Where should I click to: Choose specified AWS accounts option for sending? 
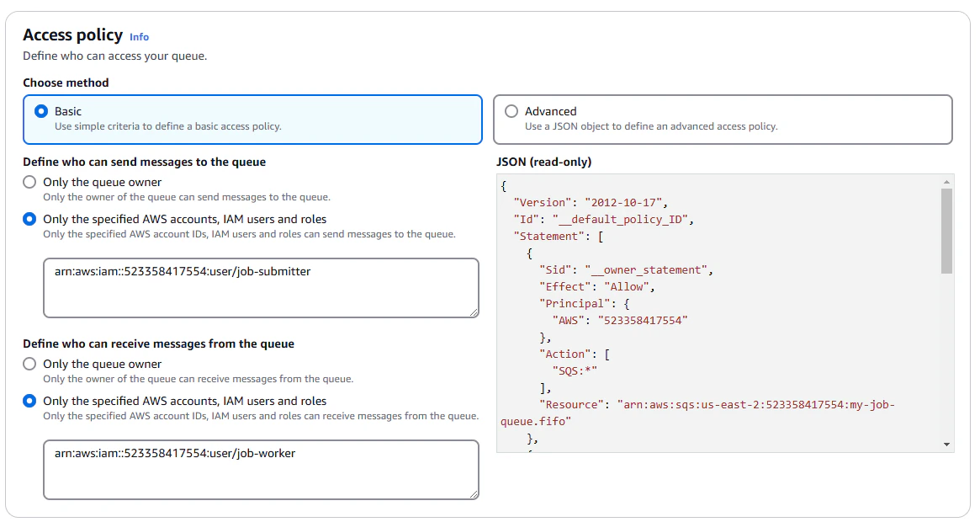click(x=29, y=219)
